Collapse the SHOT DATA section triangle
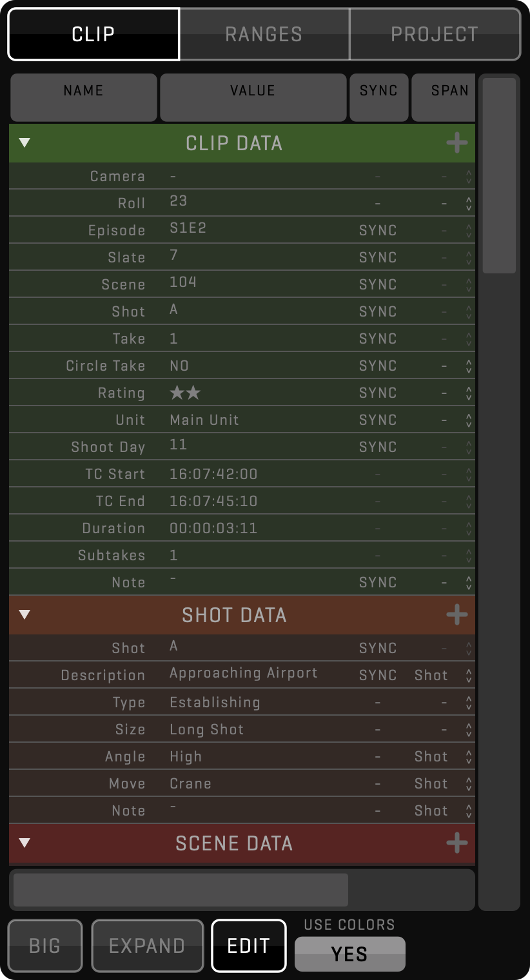The height and width of the screenshot is (980, 530). pyautogui.click(x=25, y=615)
